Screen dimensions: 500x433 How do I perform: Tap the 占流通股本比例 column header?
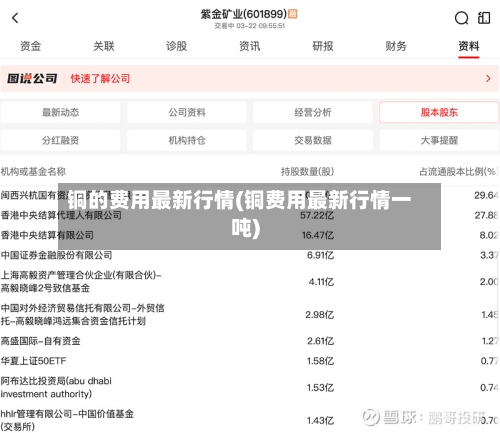458,172
